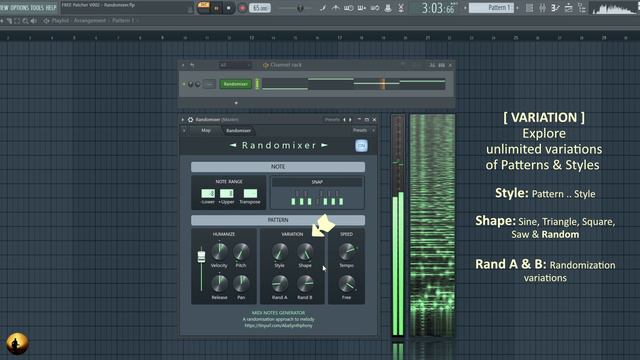
Task: Open the HELP menu
Action: 51,8
